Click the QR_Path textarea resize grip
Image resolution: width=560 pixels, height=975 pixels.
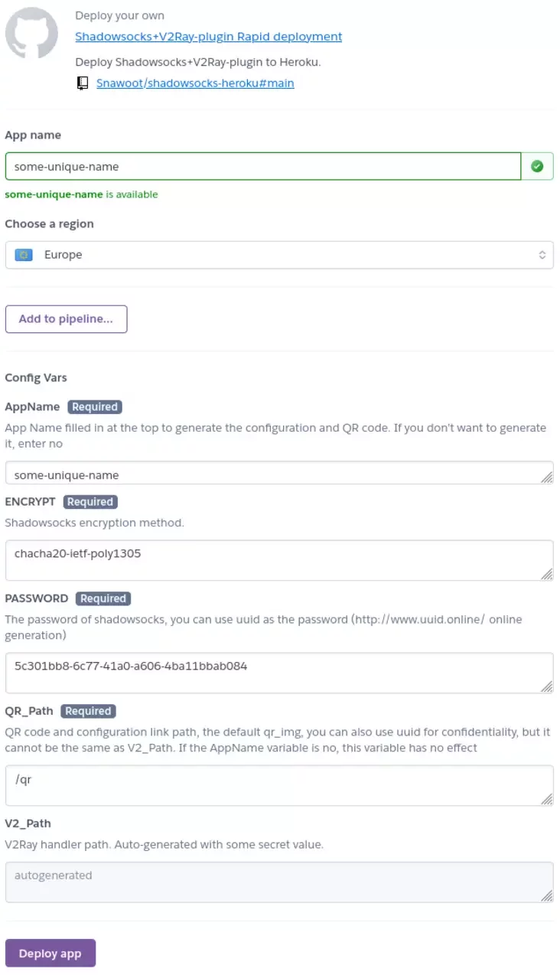(x=546, y=799)
